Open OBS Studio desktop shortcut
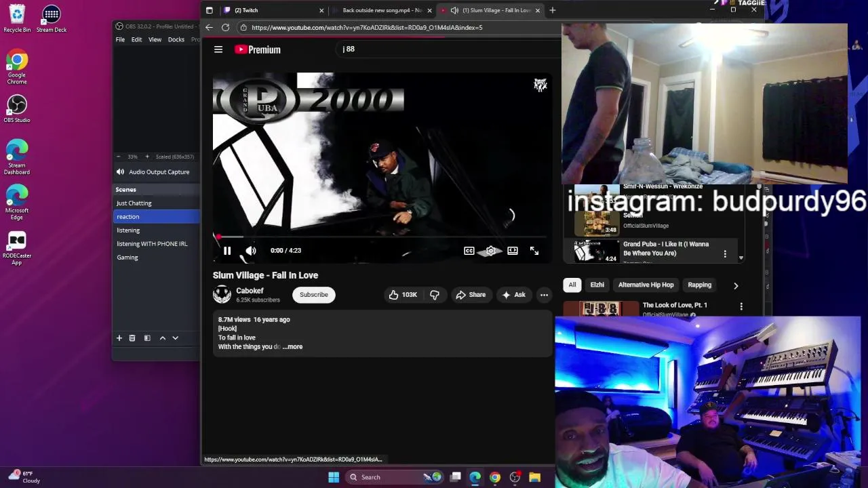The height and width of the screenshot is (488, 868). tap(17, 109)
